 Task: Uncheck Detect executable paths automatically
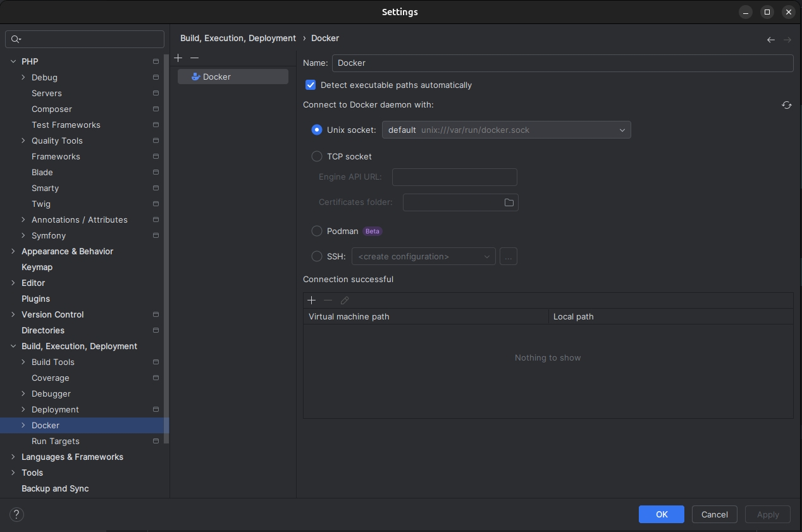(311, 85)
